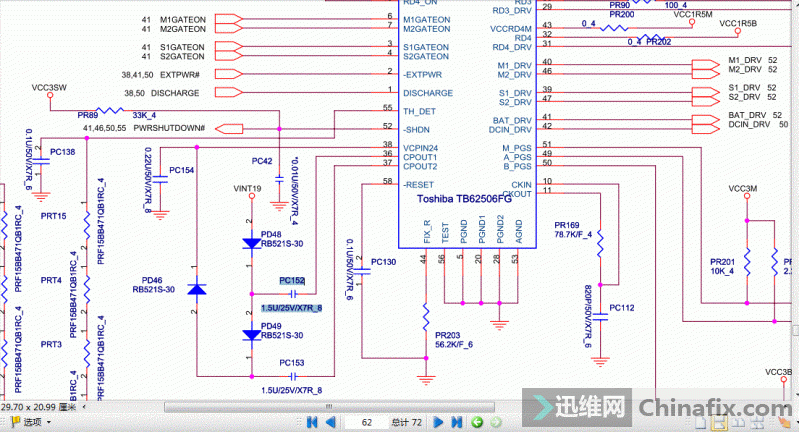Click the 78.7K/F_4 resistor value
The image size is (799, 432).
point(573,234)
